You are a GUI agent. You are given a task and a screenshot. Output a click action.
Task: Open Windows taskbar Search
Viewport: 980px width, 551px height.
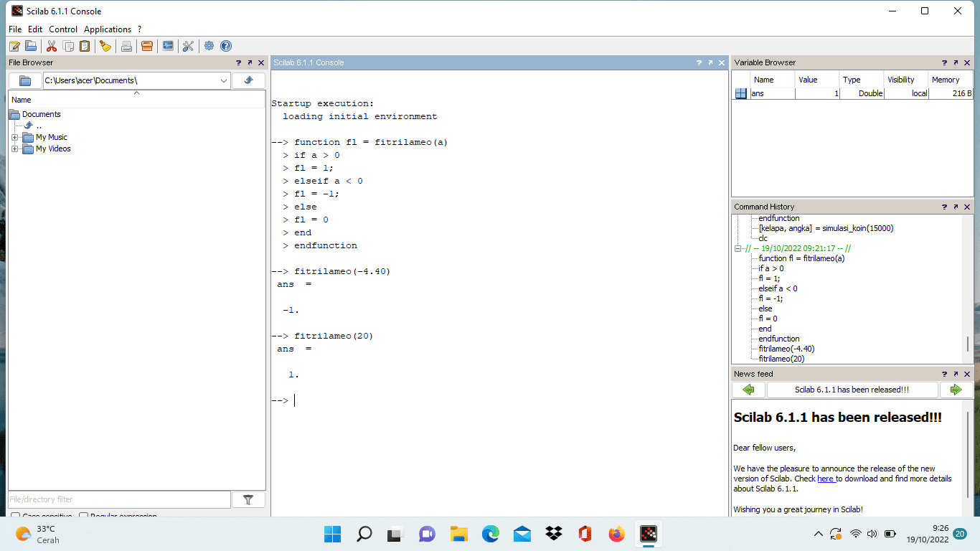click(364, 534)
